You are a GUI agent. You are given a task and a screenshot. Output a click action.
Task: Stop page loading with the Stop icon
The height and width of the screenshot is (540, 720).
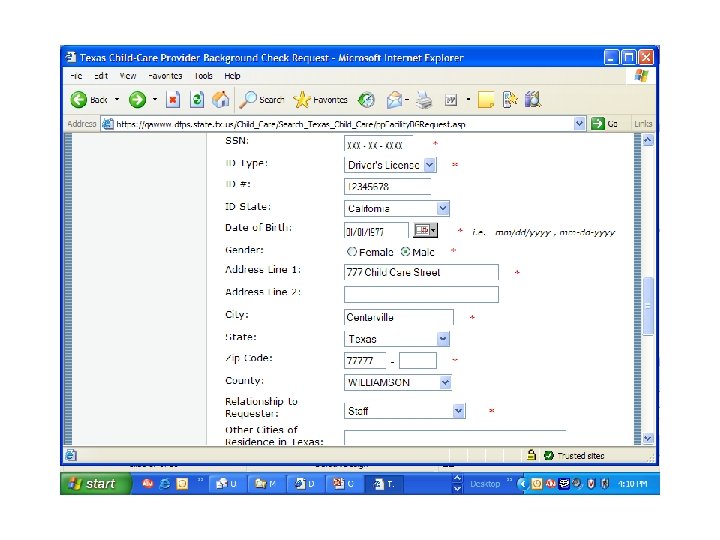[173, 99]
